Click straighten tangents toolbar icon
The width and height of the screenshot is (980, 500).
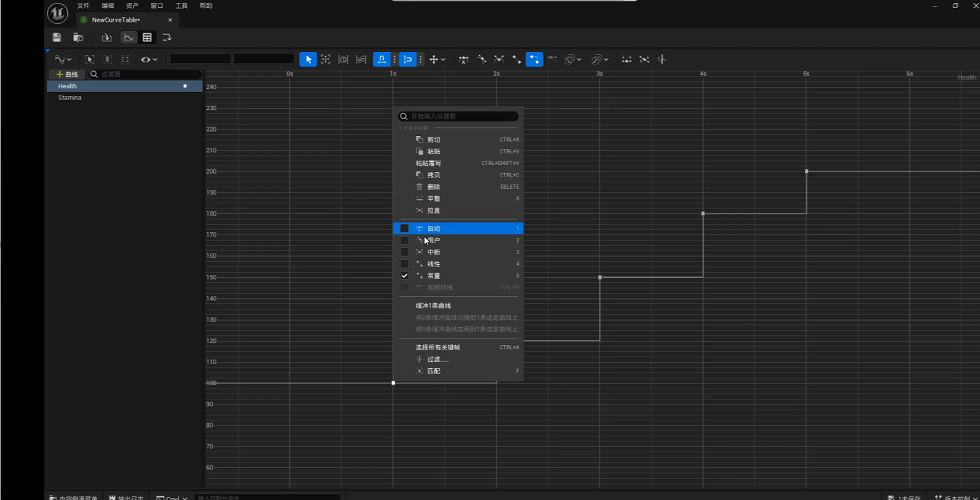[644, 59]
